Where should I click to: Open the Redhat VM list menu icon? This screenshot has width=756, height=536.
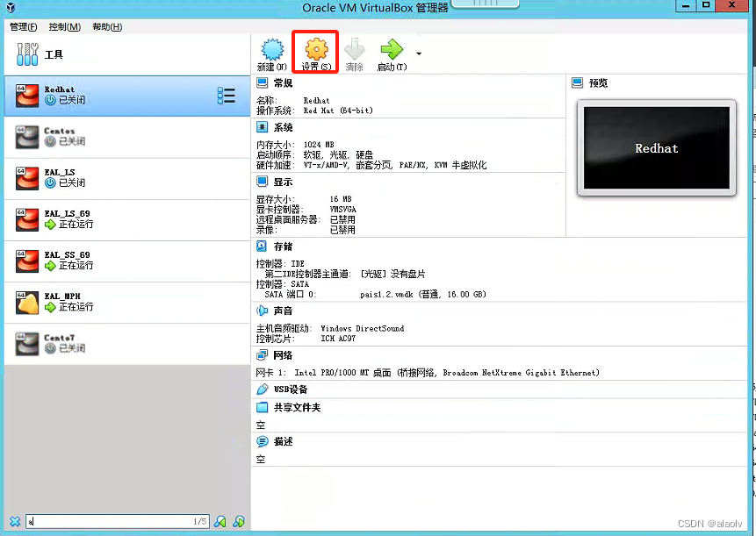click(227, 96)
